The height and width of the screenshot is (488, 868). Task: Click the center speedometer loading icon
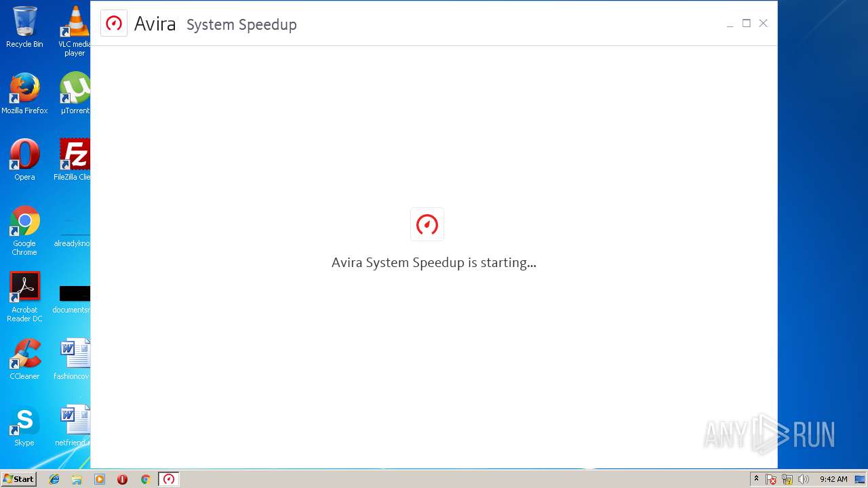[427, 224]
